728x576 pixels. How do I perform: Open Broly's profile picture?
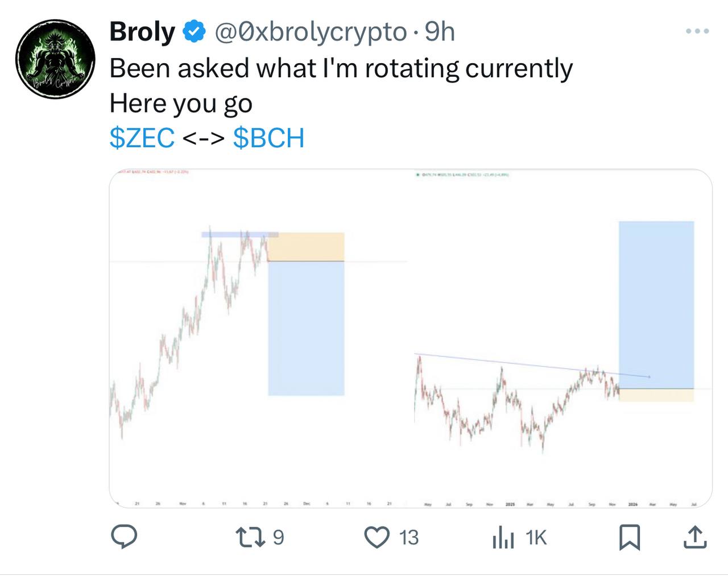click(x=55, y=57)
